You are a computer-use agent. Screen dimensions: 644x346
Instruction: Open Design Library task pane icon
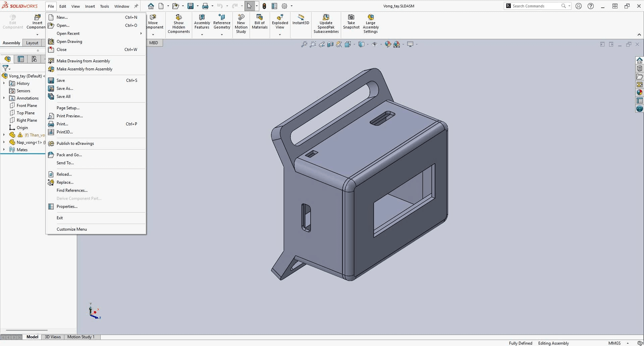640,68
